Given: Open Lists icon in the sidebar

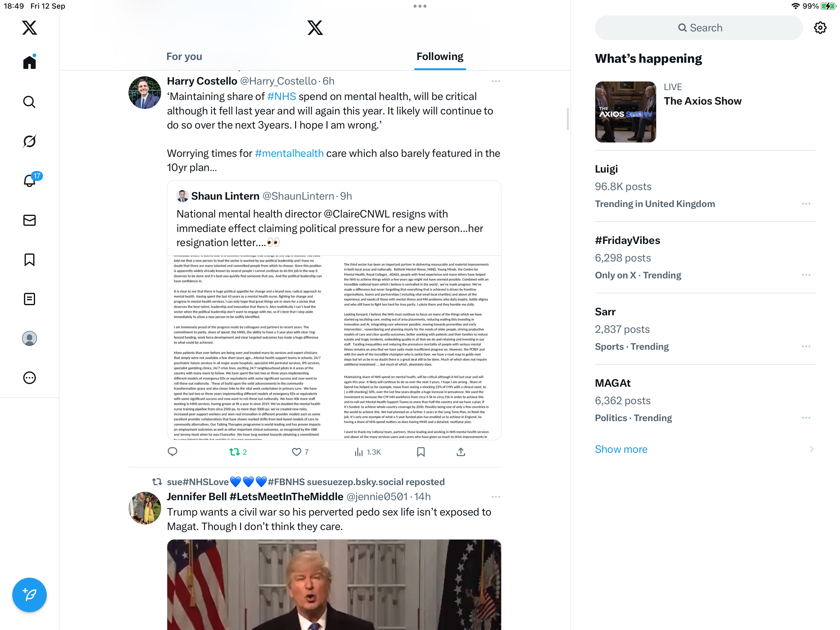Looking at the screenshot, I should [29, 299].
